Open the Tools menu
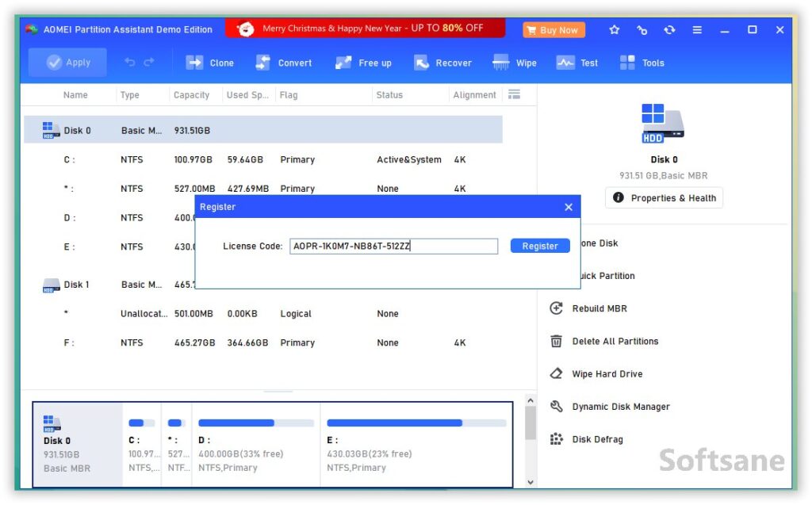 [x=642, y=63]
